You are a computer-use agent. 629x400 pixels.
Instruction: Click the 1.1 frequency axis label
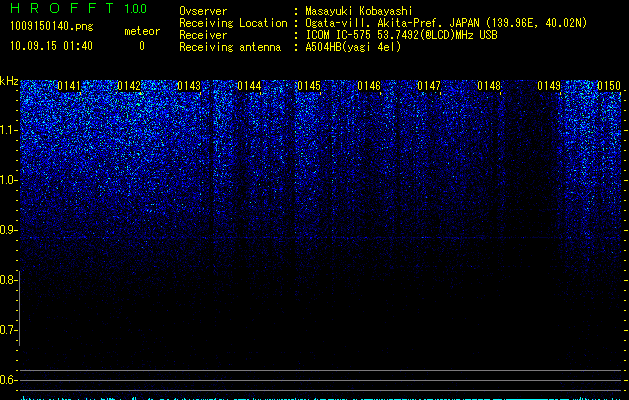pos(8,130)
